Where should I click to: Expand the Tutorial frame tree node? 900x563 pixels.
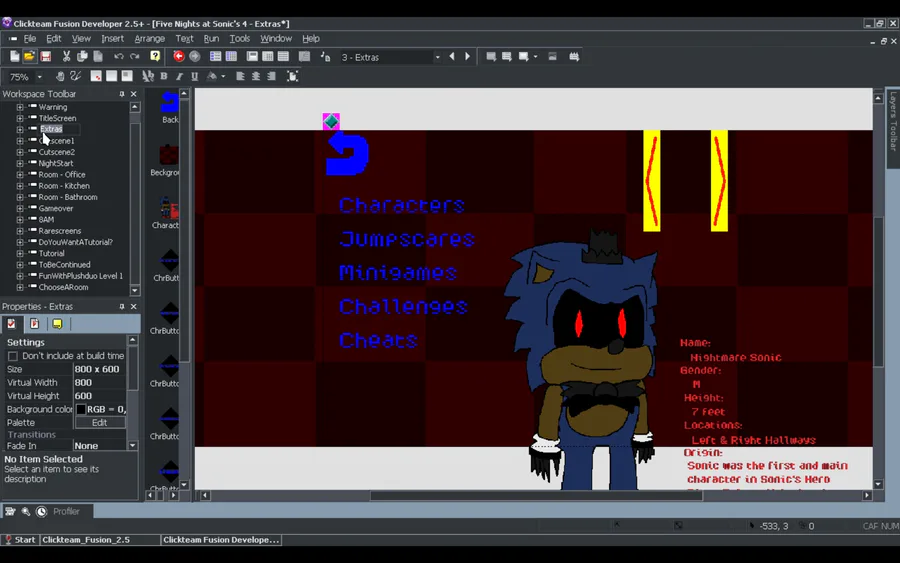20,253
